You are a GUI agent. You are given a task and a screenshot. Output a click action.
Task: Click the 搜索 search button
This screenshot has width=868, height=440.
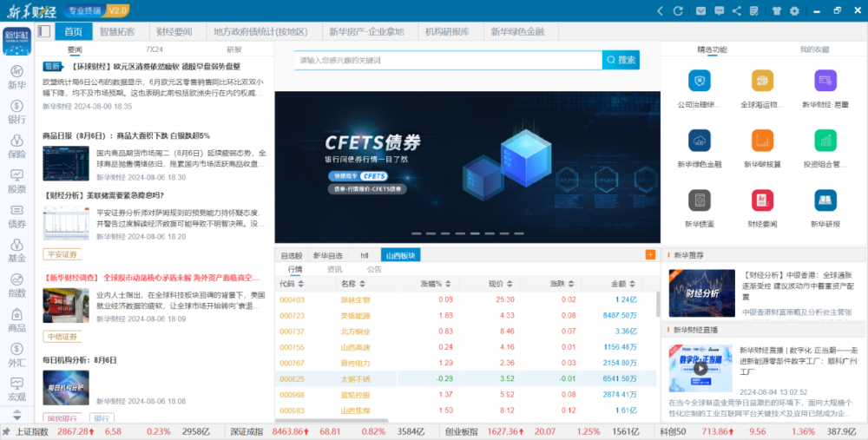click(621, 60)
